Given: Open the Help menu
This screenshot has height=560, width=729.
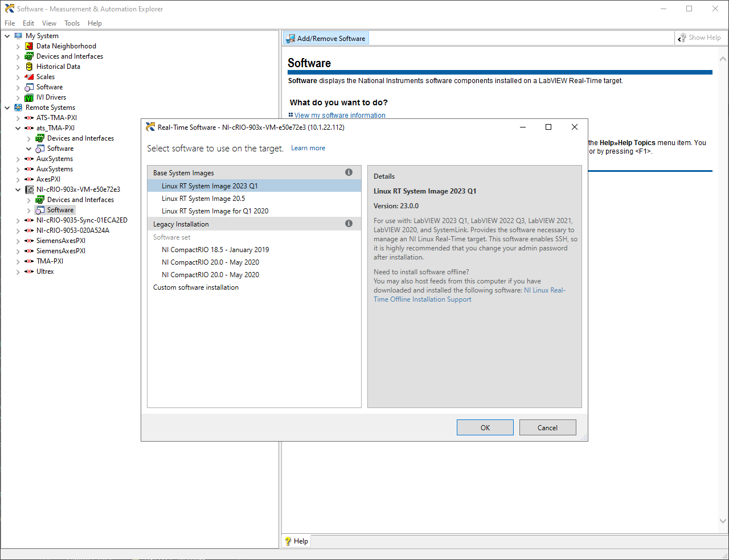Looking at the screenshot, I should pos(95,23).
